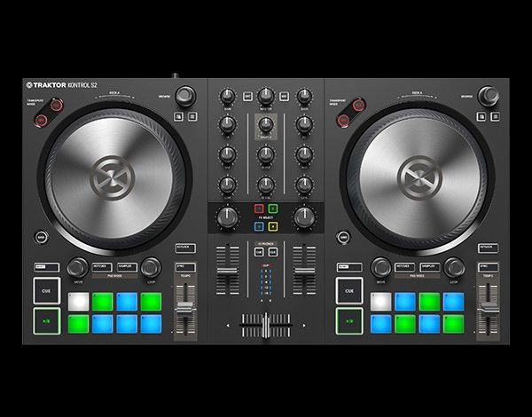
Task: Push the MOVE encoder on the left deck
Action: click(78, 268)
